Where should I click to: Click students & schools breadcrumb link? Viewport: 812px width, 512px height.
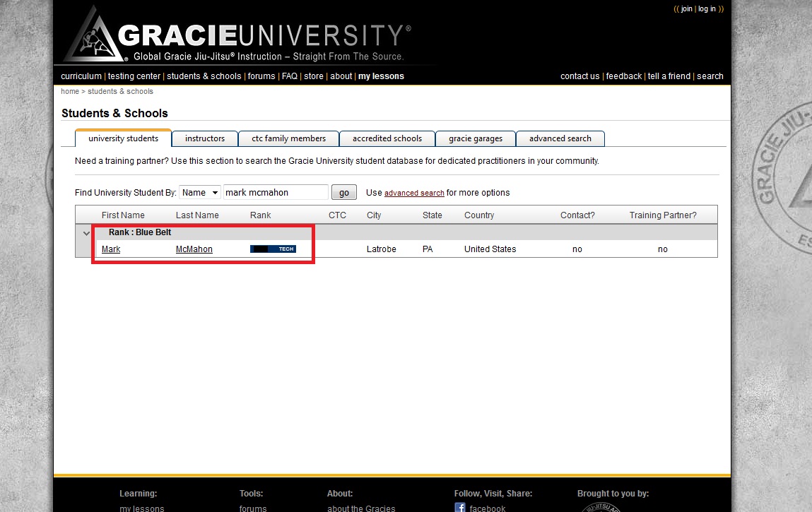coord(121,91)
